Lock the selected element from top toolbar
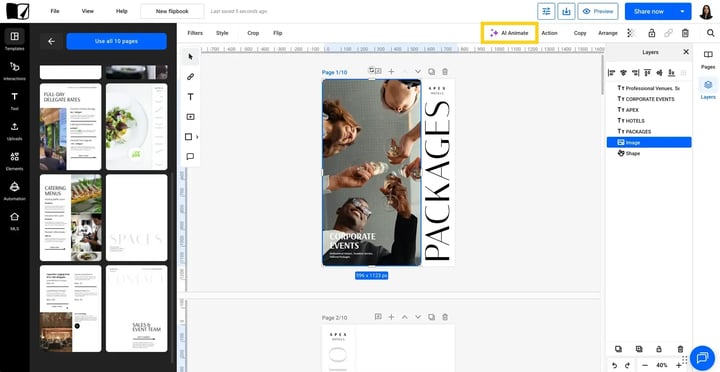Image resolution: width=720 pixels, height=372 pixels. point(651,33)
